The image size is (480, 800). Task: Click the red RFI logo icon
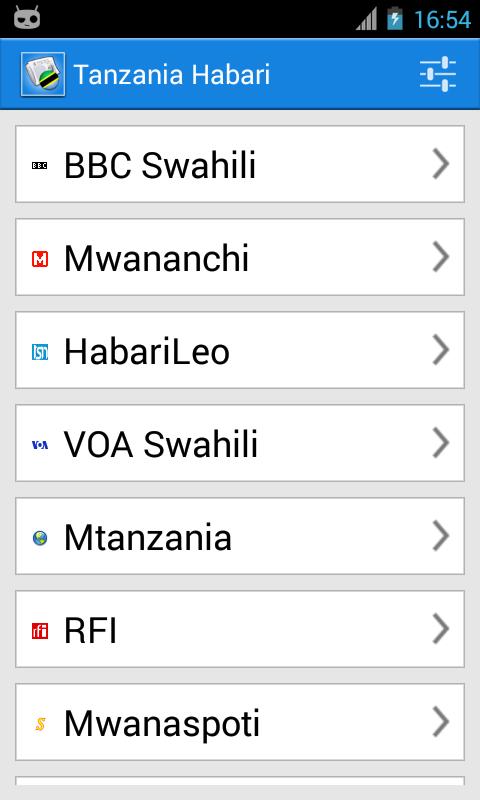[40, 631]
